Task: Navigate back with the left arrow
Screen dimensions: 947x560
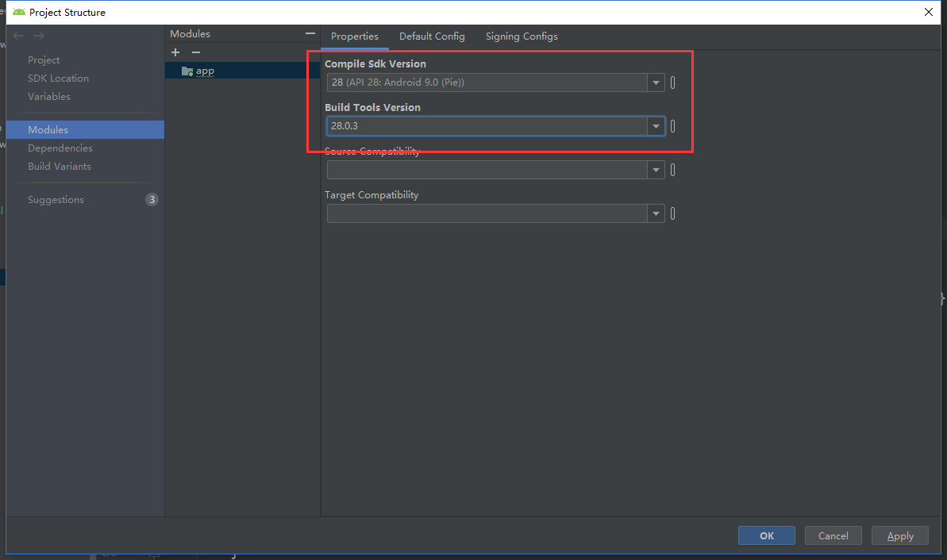Action: [18, 36]
